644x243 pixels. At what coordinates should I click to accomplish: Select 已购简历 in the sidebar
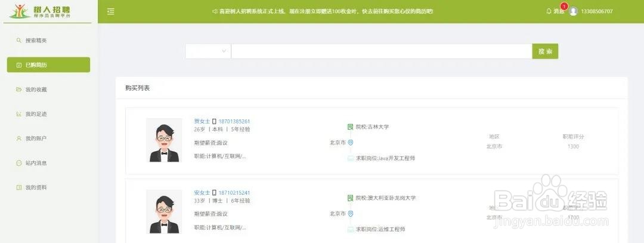tap(48, 65)
